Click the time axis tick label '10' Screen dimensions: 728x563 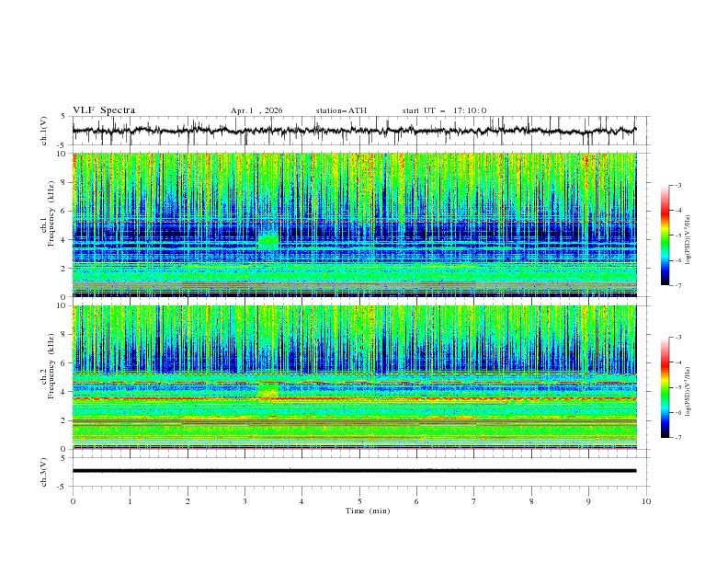[x=646, y=501]
